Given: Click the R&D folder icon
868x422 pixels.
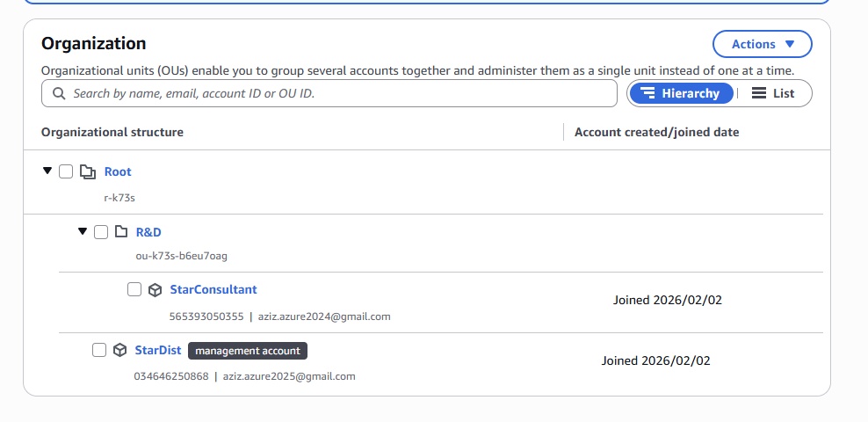Looking at the screenshot, I should pyautogui.click(x=121, y=232).
